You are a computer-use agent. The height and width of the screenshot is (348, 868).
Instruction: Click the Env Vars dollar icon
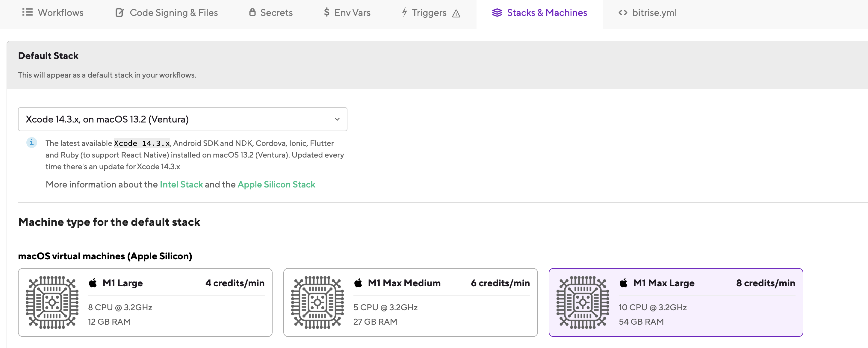click(x=326, y=13)
